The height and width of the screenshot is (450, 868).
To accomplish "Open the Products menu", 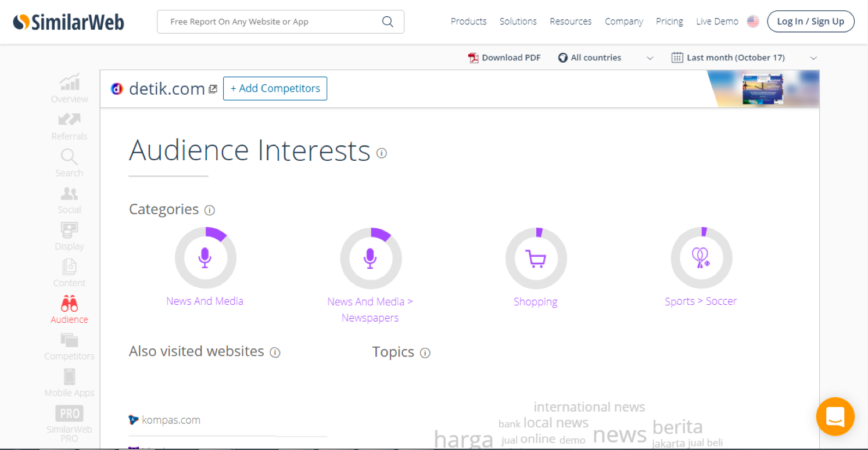I will 468,21.
